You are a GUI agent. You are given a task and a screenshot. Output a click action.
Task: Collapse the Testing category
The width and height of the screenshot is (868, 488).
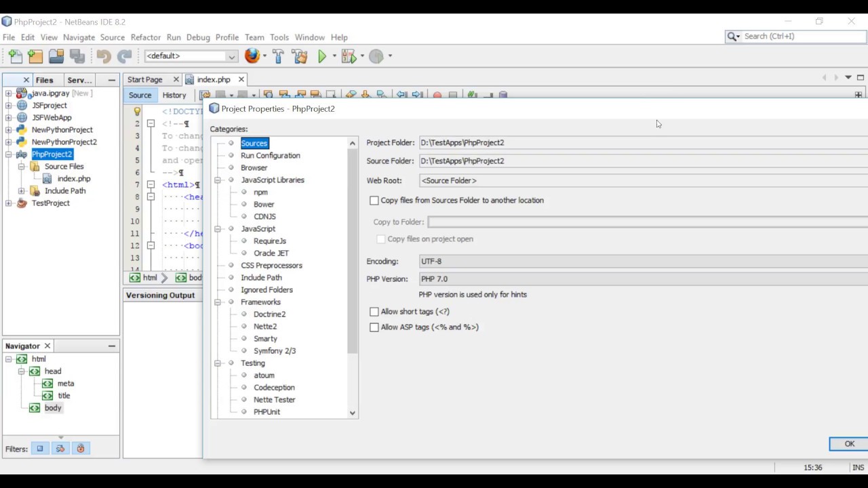tap(218, 363)
